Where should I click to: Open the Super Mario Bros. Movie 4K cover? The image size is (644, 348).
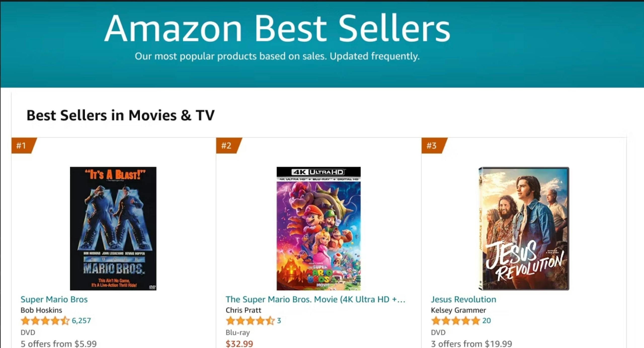(x=318, y=228)
